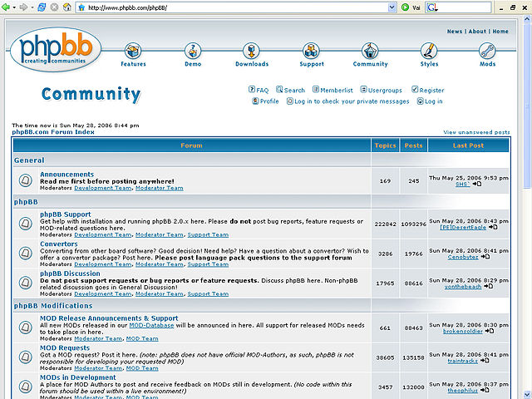Click the Log in icon
Screen dimensions: 532x399
420,101
